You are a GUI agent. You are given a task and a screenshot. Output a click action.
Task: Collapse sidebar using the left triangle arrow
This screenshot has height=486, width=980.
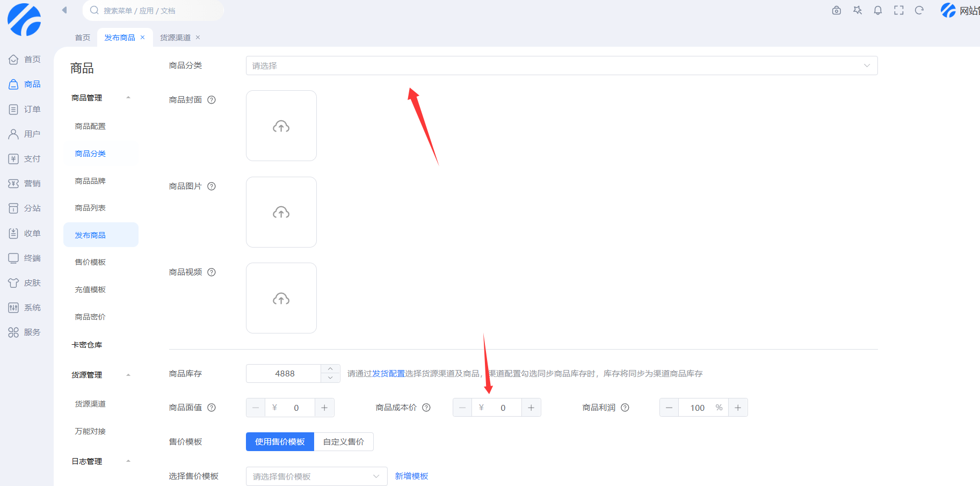pos(64,10)
